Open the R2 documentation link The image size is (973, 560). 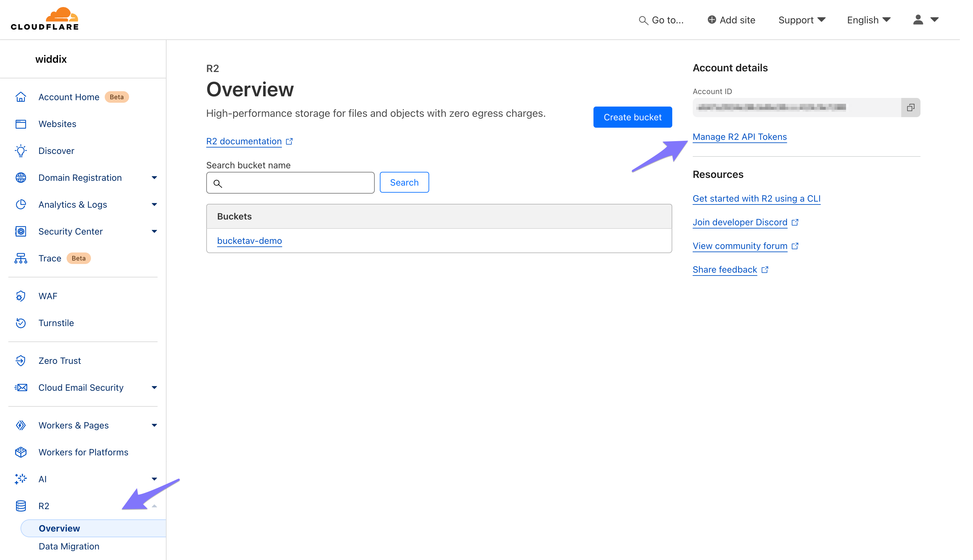coord(244,141)
